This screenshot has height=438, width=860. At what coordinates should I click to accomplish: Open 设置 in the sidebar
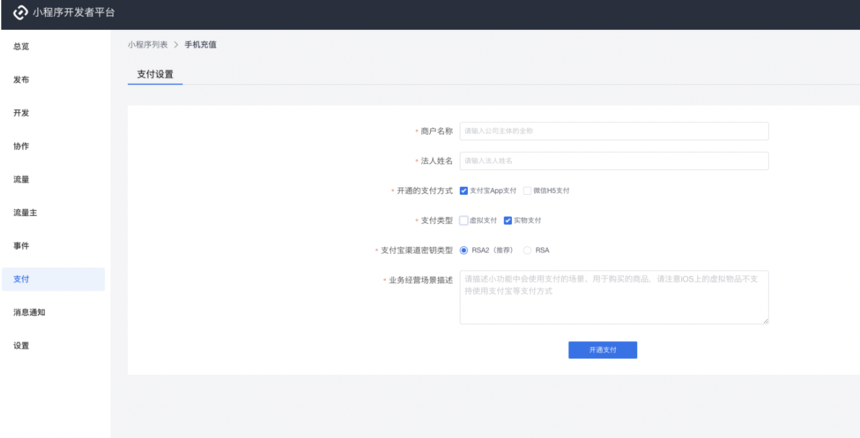(x=21, y=346)
